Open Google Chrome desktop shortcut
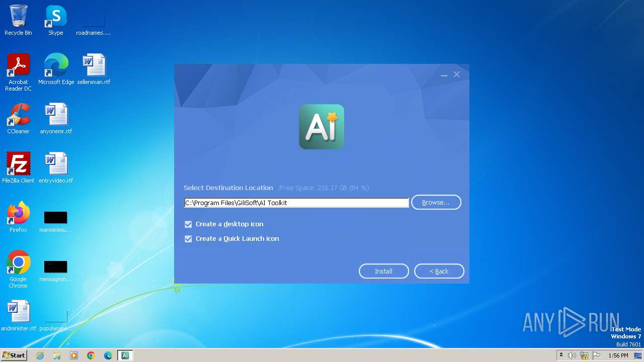644x362 pixels. pyautogui.click(x=18, y=269)
